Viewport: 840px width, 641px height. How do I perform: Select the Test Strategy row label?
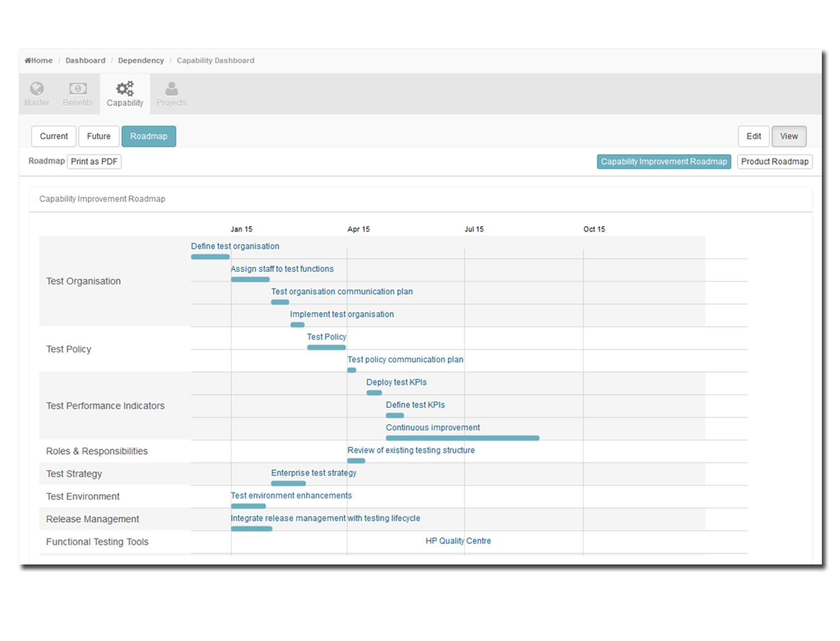tap(74, 474)
